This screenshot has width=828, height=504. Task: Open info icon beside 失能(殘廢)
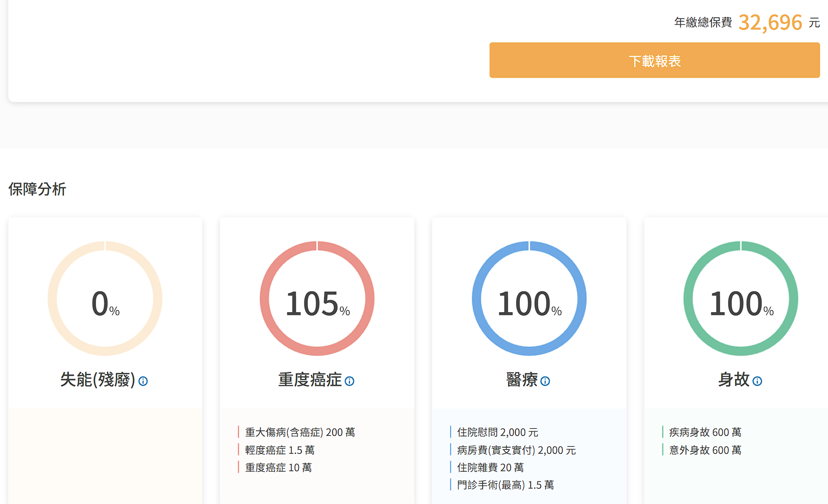(143, 381)
